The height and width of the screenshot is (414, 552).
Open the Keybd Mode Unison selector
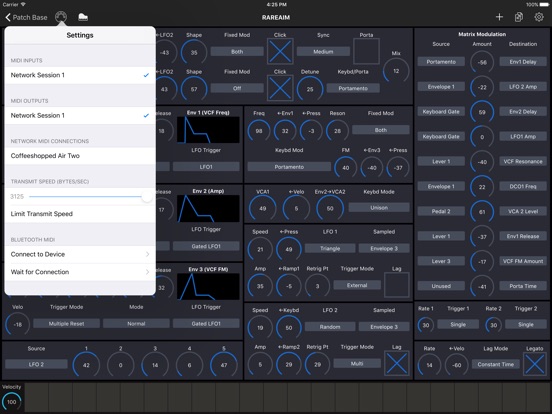coord(379,208)
